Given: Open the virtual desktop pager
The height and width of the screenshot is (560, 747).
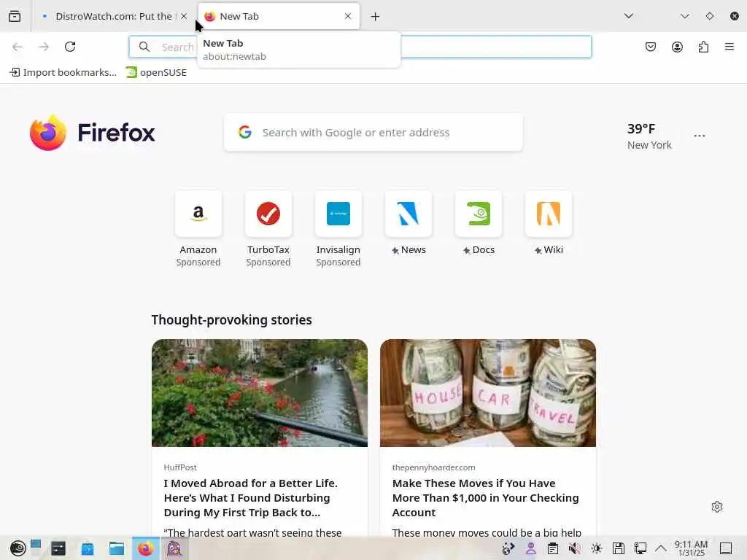Looking at the screenshot, I should coord(36,544).
